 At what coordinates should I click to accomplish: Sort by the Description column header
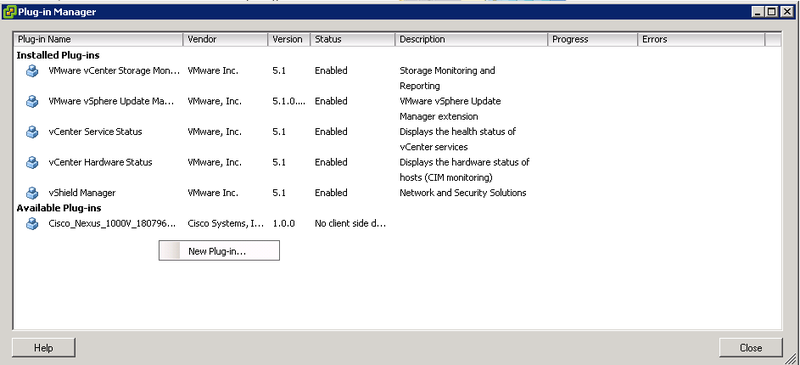click(x=471, y=39)
